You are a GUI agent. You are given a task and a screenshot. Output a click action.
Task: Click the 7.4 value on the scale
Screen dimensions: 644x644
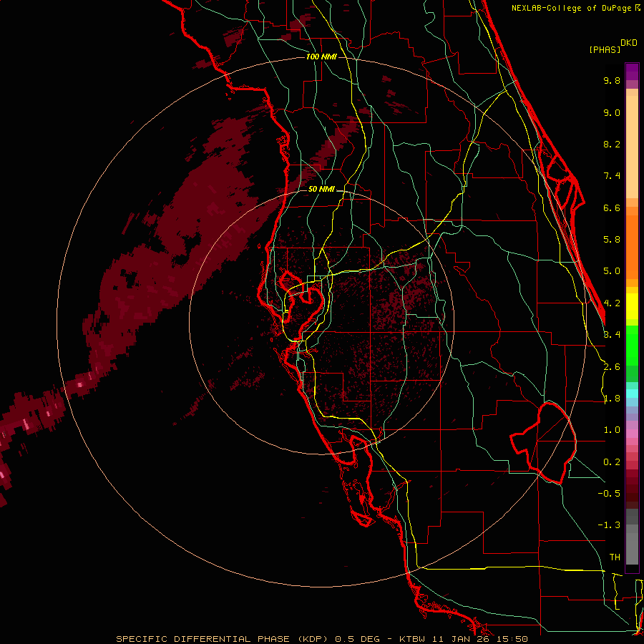coord(612,176)
